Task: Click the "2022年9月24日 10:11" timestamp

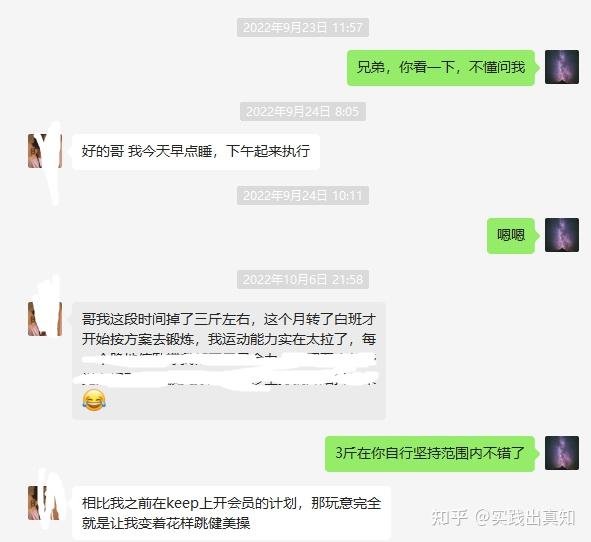Action: point(303,196)
